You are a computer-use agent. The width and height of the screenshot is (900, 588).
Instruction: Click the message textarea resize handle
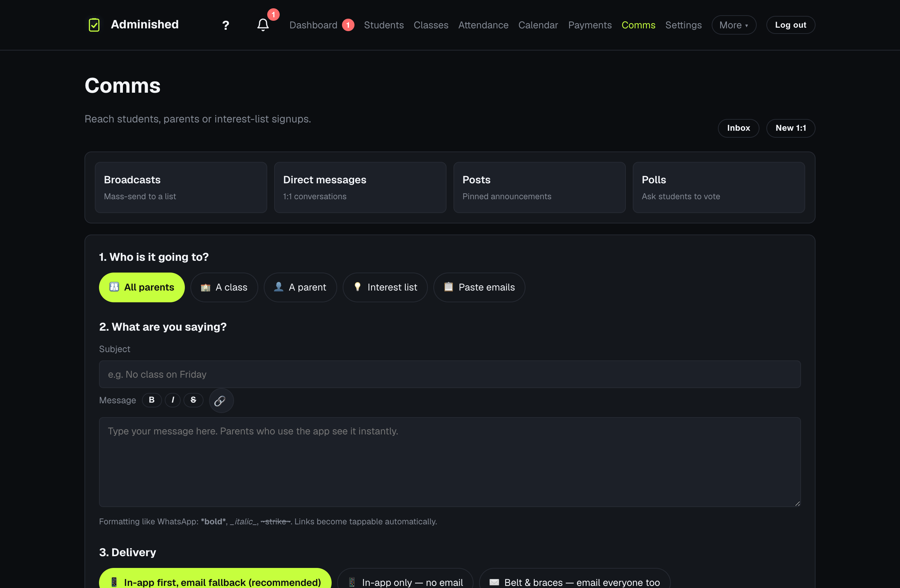point(797,503)
